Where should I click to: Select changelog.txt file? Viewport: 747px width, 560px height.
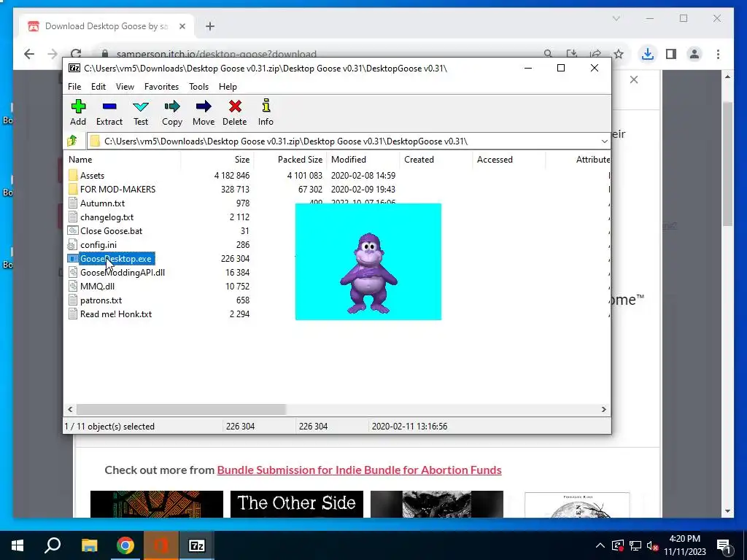point(107,217)
